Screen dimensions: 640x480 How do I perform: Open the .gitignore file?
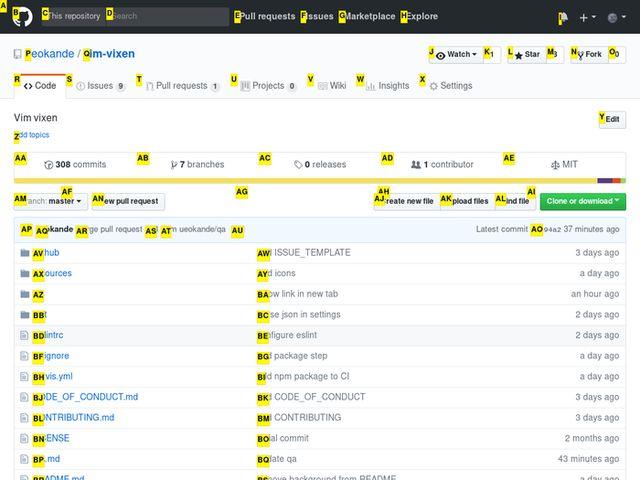(51, 356)
